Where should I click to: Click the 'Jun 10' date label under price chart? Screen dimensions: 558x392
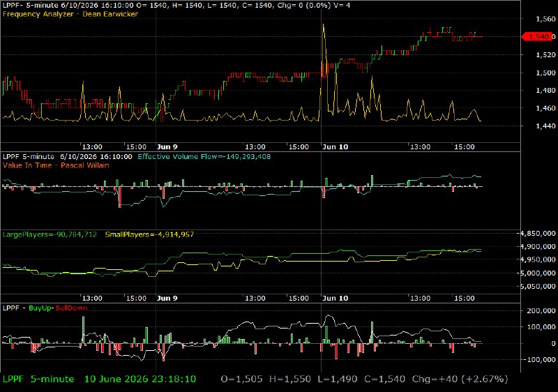coord(335,147)
